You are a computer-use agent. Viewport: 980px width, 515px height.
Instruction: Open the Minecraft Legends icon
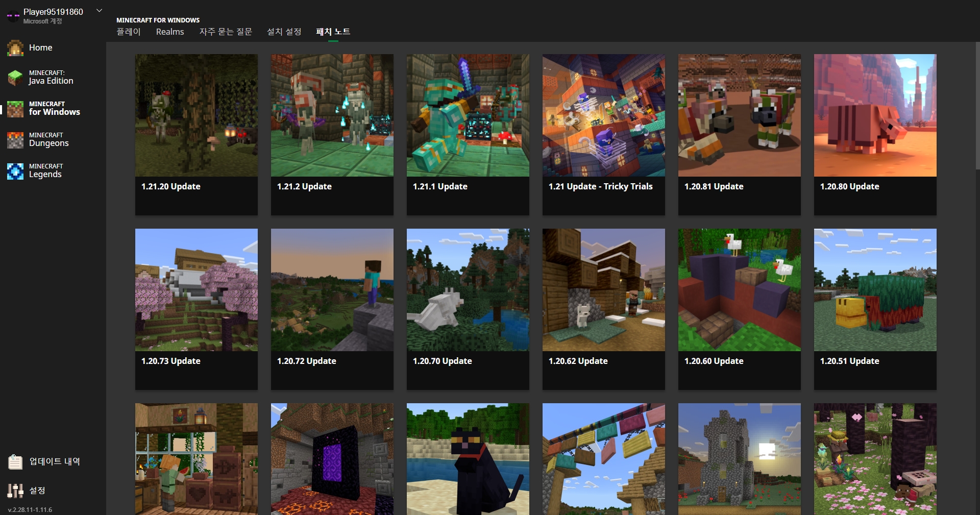[15, 171]
